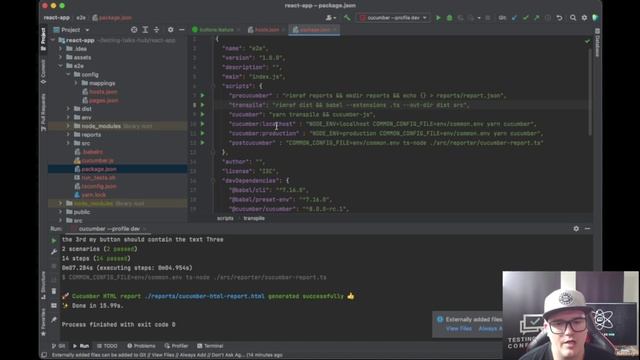Select the package.json editor tab

[315, 30]
